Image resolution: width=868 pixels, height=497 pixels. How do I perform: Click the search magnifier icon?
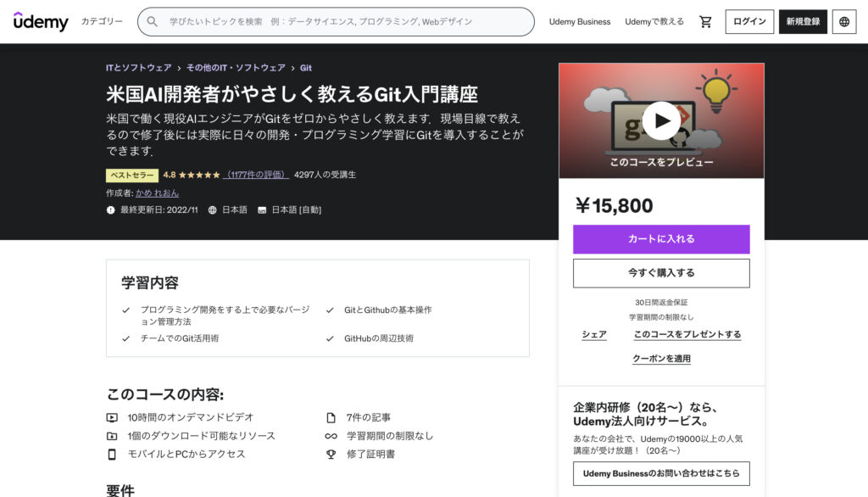point(152,21)
